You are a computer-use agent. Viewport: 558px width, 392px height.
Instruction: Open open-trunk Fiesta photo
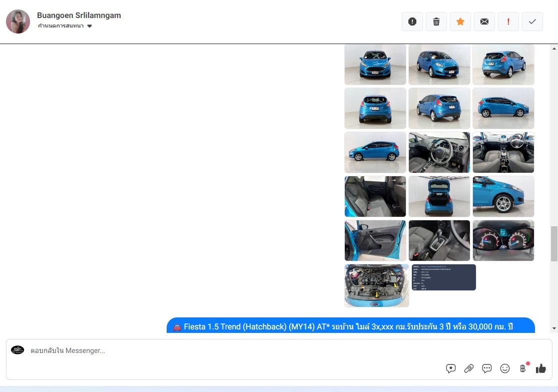(x=439, y=196)
